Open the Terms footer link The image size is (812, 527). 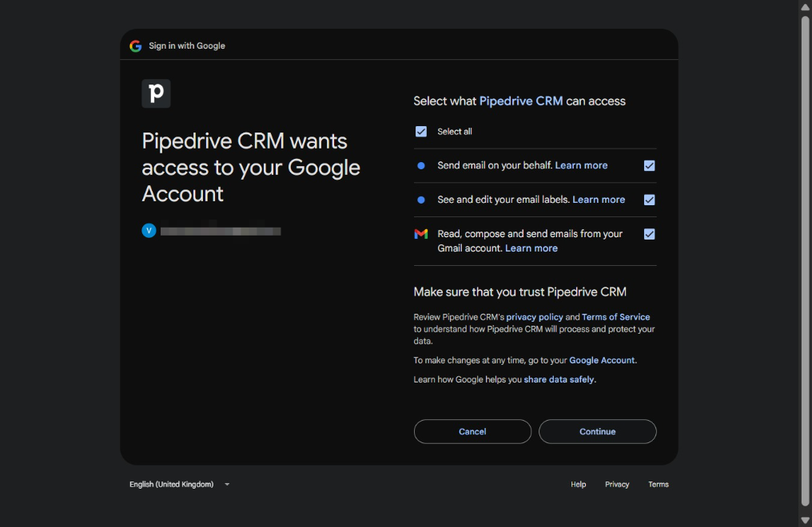pyautogui.click(x=659, y=484)
